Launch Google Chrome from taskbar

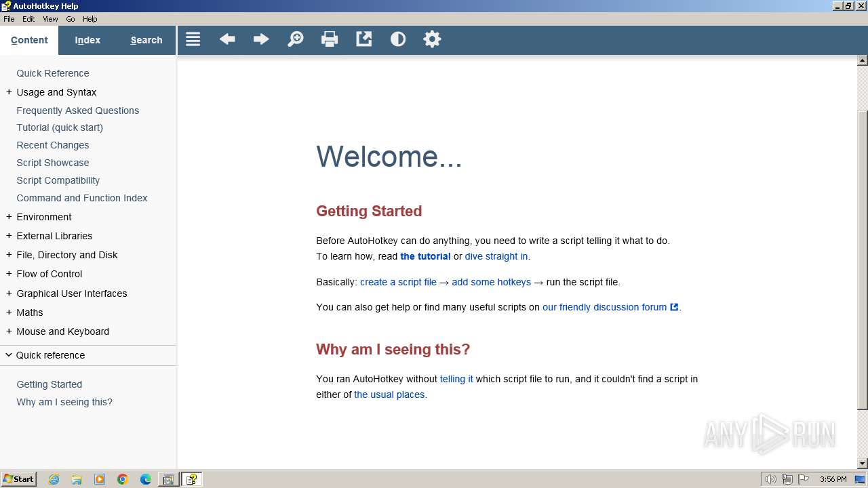(123, 479)
